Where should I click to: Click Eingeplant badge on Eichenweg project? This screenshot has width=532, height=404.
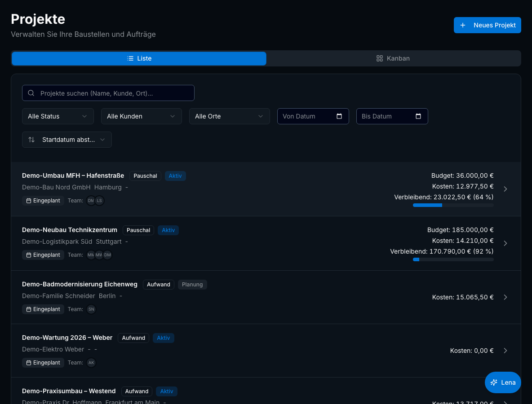[43, 309]
